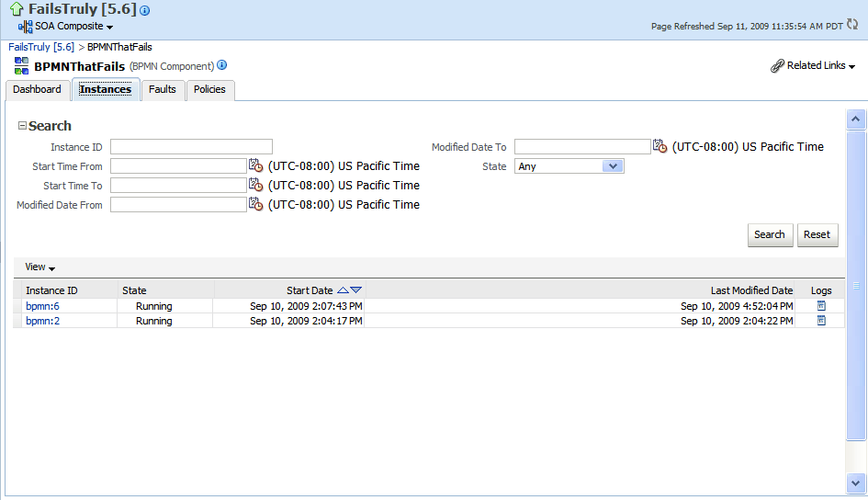Collapse the Search section
Screen dimensions: 868x500
click(x=22, y=126)
